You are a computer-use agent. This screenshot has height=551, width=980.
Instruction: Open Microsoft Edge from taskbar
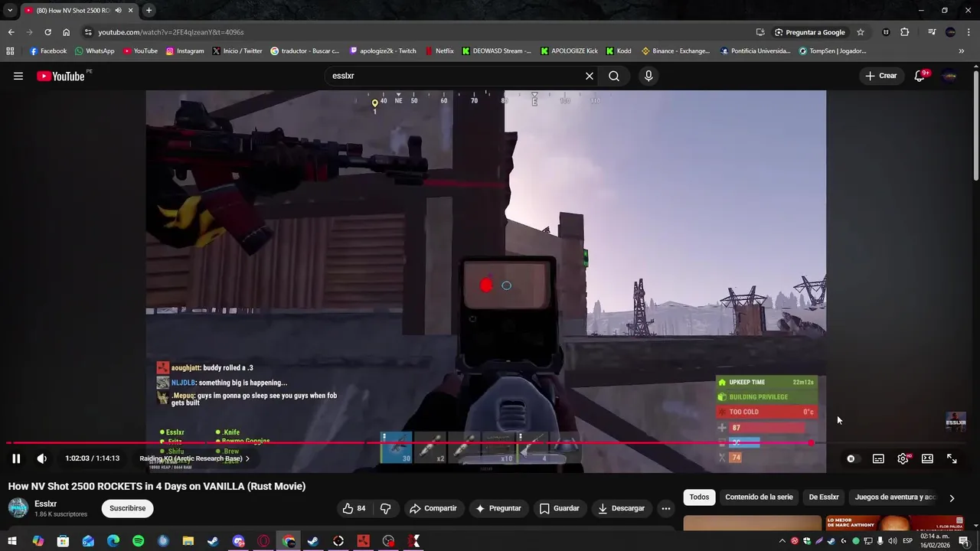click(x=113, y=541)
